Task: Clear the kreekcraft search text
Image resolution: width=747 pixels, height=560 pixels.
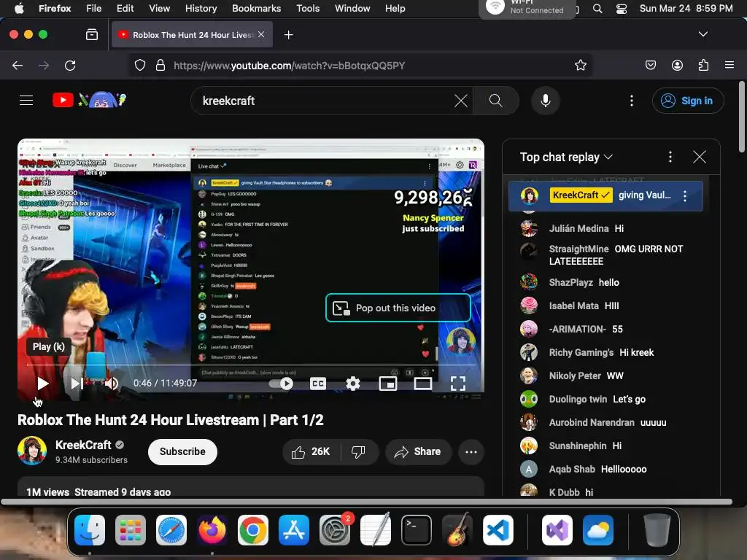Action: tap(461, 101)
